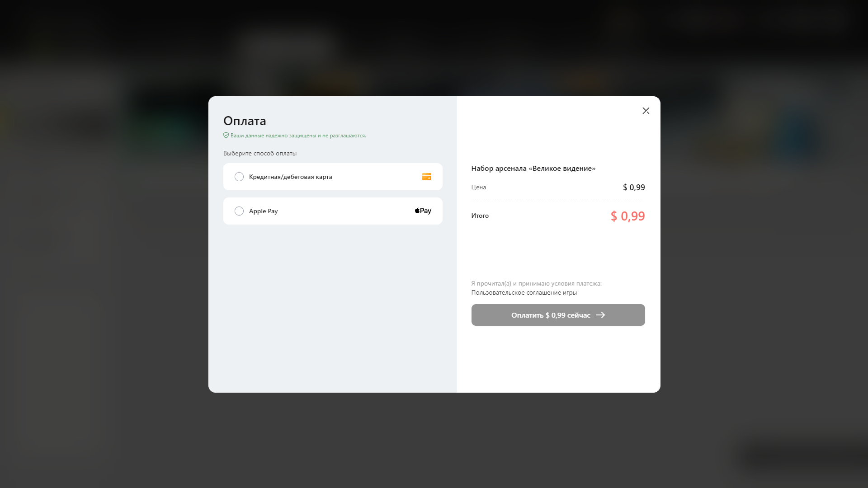
Task: Click the Apple Pay logo
Action: tap(423, 211)
